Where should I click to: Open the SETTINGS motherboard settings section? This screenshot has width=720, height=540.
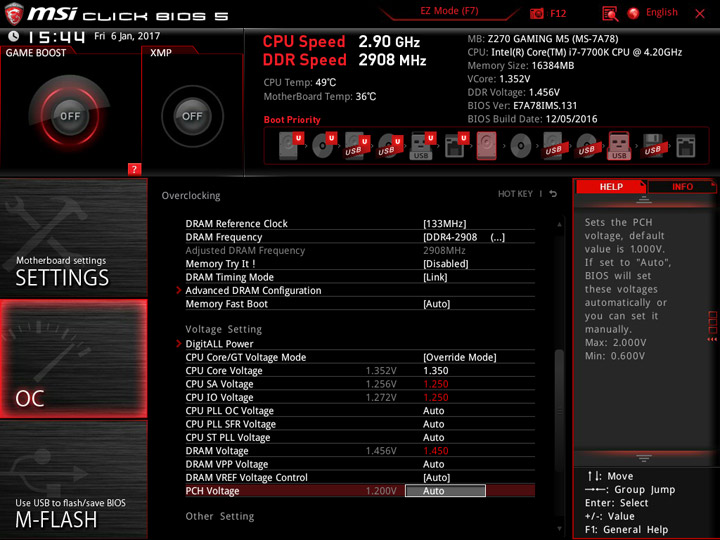pyautogui.click(x=73, y=238)
